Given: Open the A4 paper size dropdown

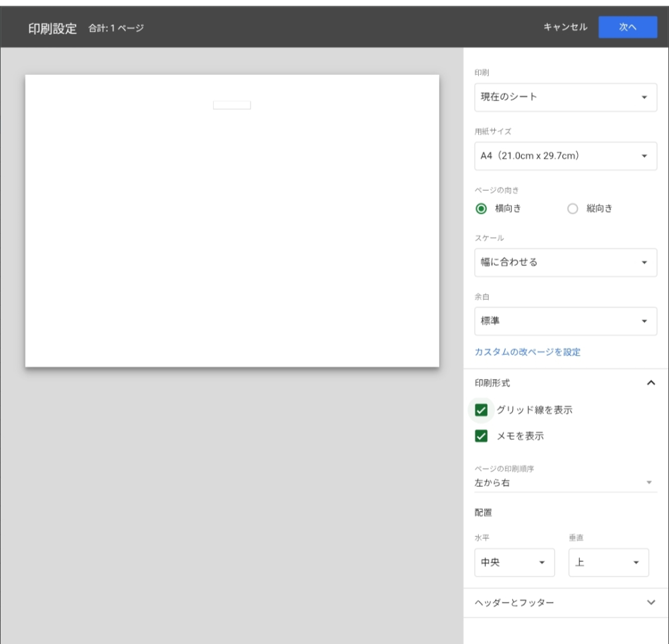Looking at the screenshot, I should [565, 156].
